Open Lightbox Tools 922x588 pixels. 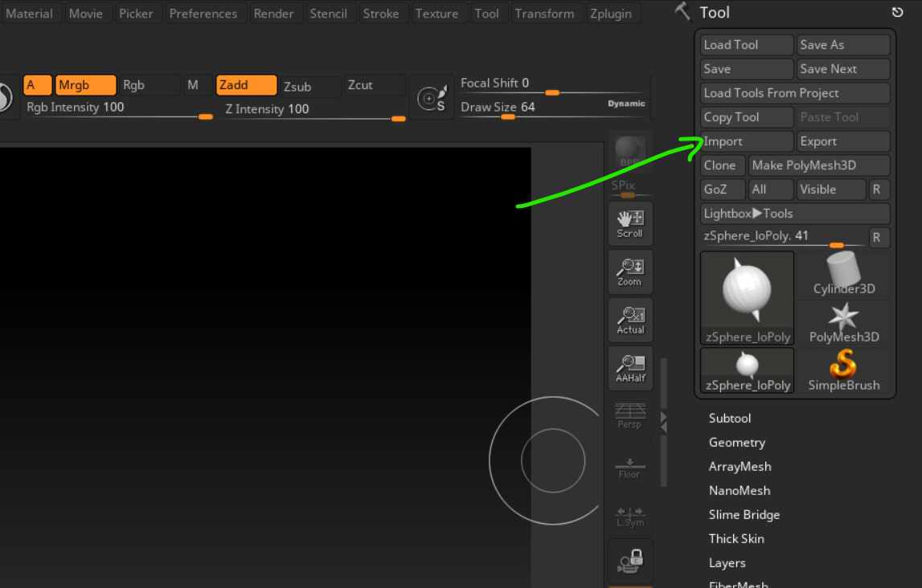(795, 213)
